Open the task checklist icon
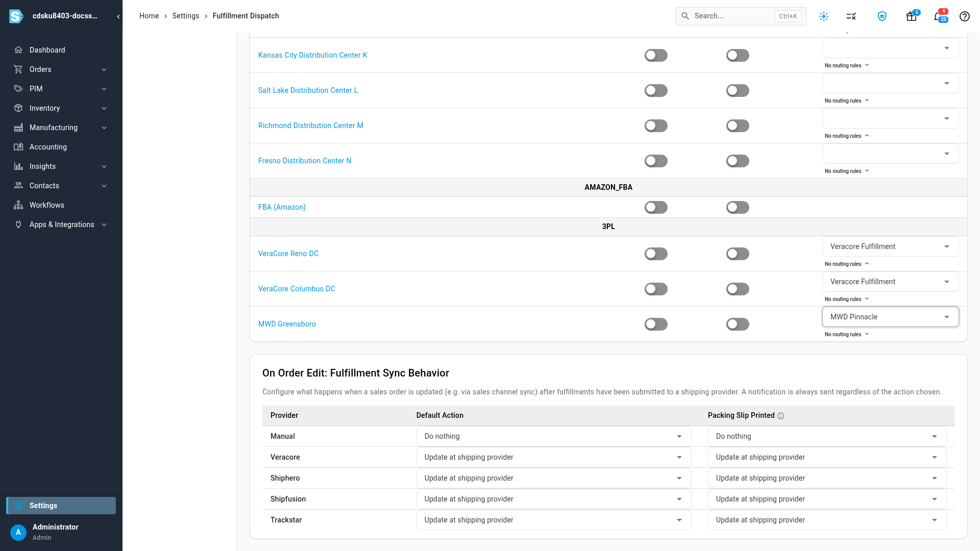Screen dimensions: 980x551 coord(851,16)
